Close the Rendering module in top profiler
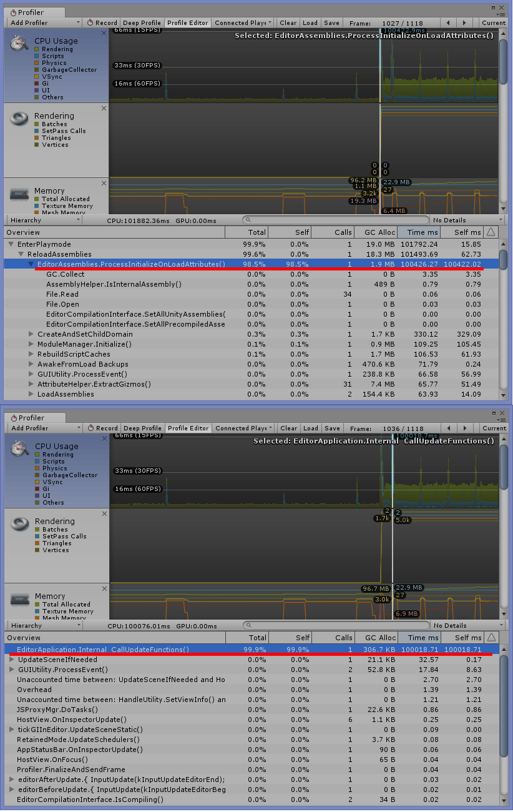Screen dimensions: 513x812 (104, 108)
